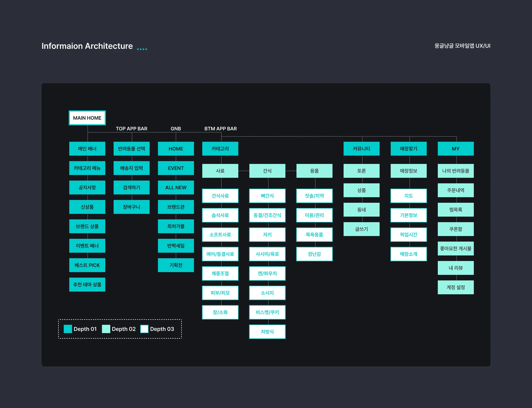The image size is (532, 408).
Task: Click the 칫솔/치약 node
Action: [314, 196]
